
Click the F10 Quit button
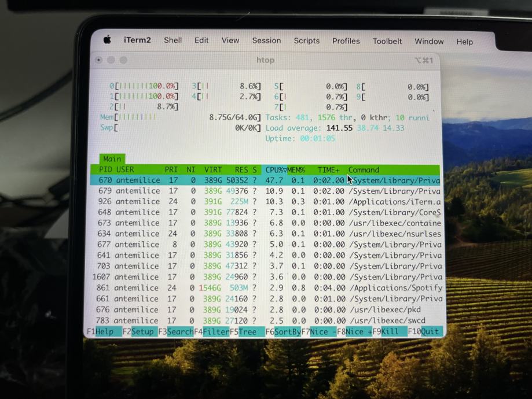click(425, 331)
